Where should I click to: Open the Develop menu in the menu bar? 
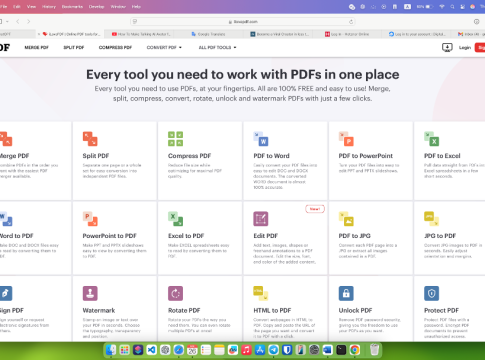tap(96, 7)
